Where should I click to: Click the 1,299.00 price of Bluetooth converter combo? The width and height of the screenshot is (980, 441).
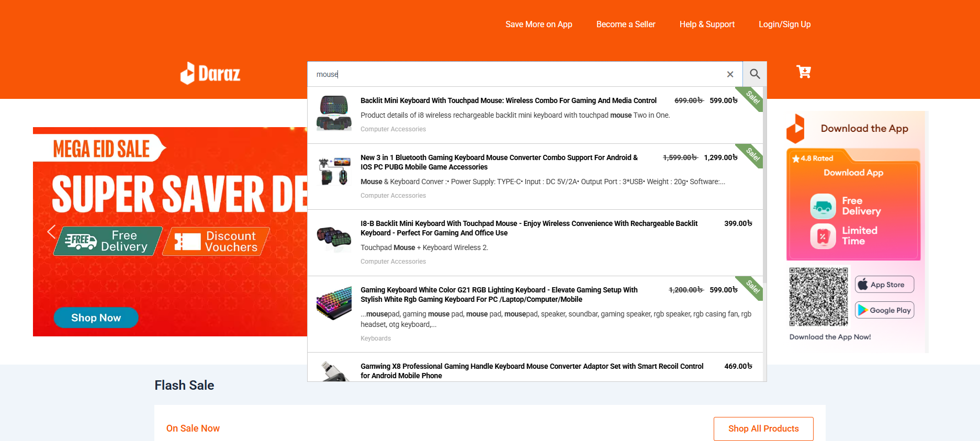click(720, 157)
